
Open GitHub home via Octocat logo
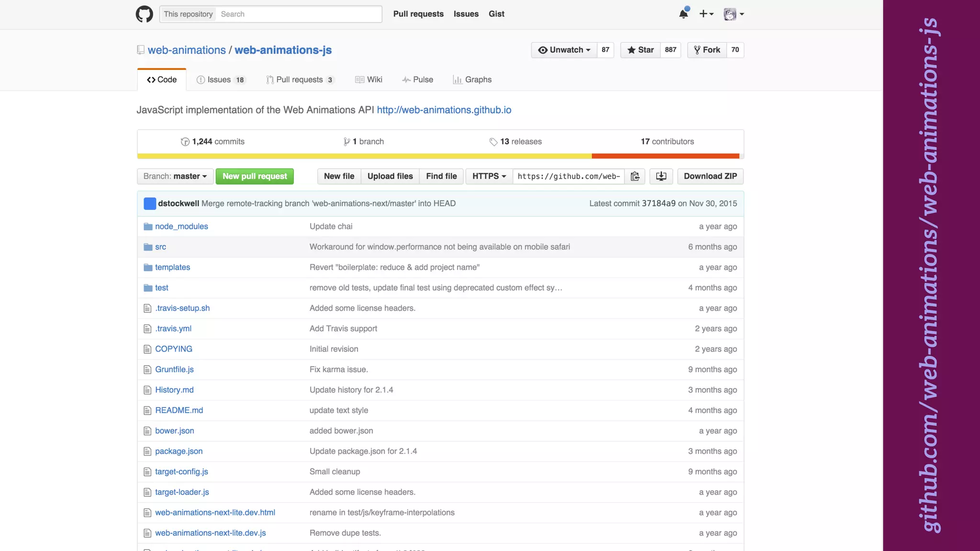[145, 14]
